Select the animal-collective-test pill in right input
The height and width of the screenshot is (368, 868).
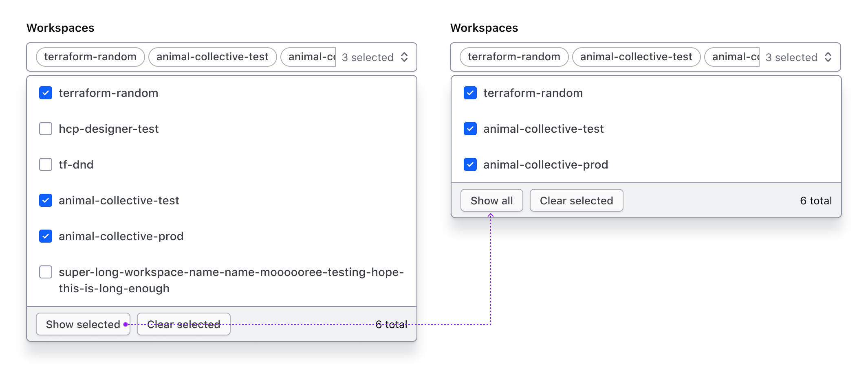(636, 57)
